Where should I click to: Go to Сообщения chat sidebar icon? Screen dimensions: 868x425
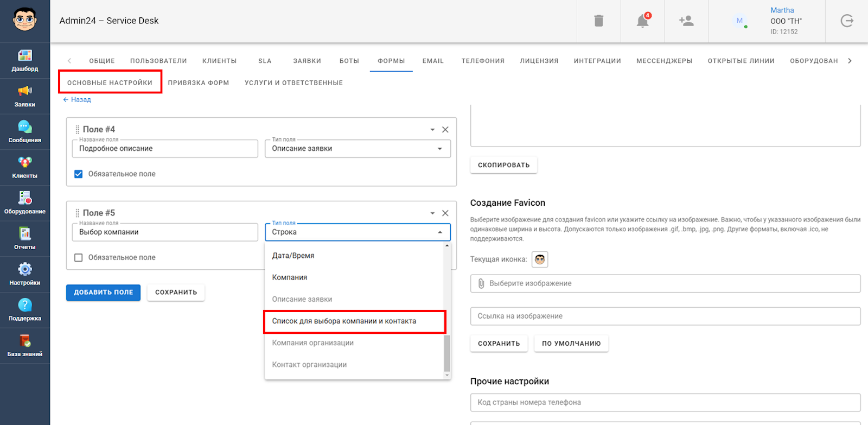[24, 132]
